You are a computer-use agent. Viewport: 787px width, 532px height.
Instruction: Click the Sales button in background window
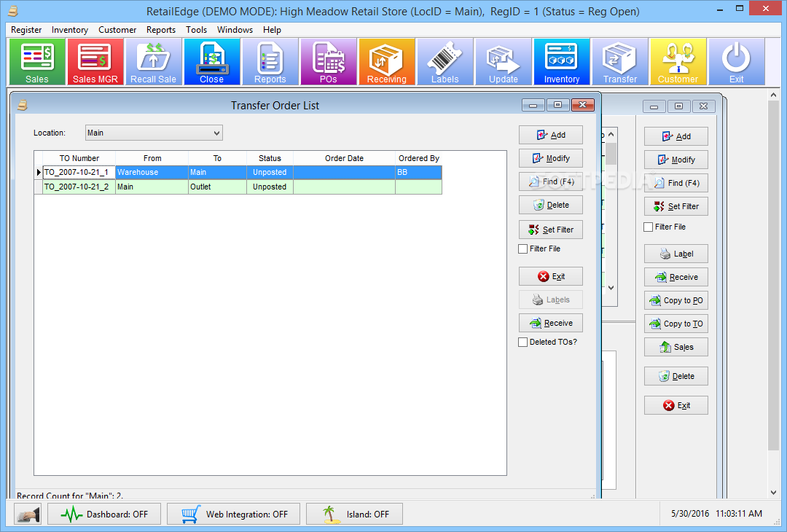(676, 348)
